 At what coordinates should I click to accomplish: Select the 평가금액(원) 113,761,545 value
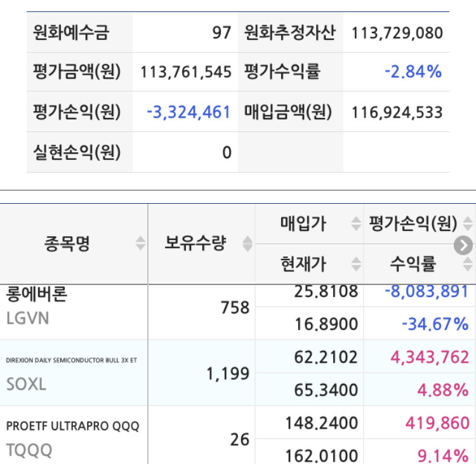[186, 72]
